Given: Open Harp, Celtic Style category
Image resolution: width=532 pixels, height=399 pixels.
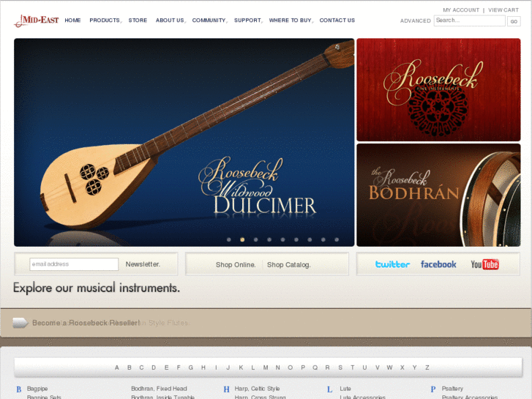Looking at the screenshot, I should [257, 389].
